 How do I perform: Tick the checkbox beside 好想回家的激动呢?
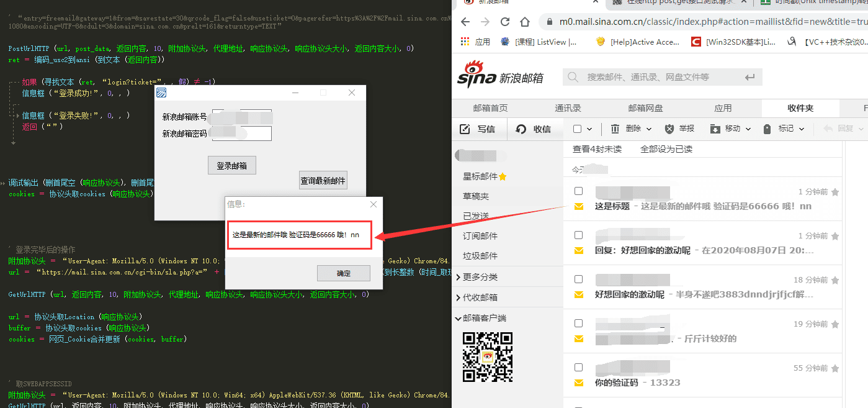(579, 279)
